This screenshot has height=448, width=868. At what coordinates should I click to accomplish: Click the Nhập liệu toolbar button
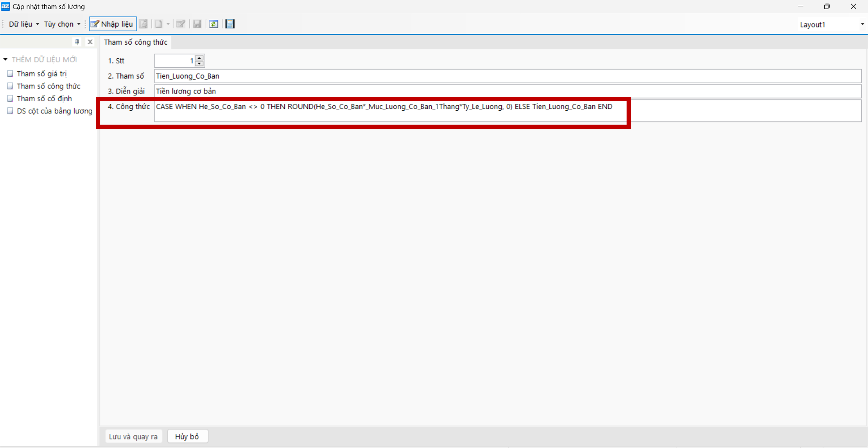(112, 24)
